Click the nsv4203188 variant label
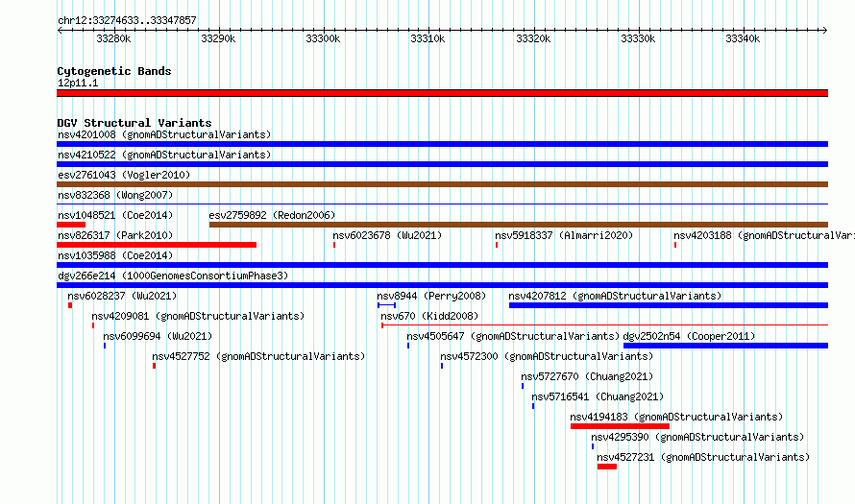 coord(764,235)
